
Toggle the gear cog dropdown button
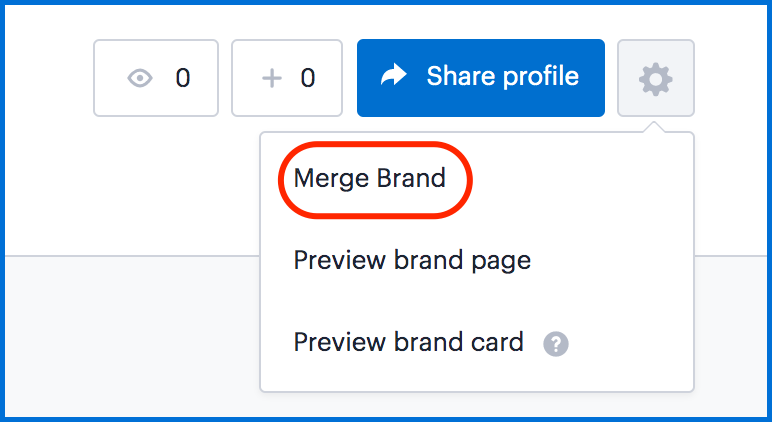656,78
